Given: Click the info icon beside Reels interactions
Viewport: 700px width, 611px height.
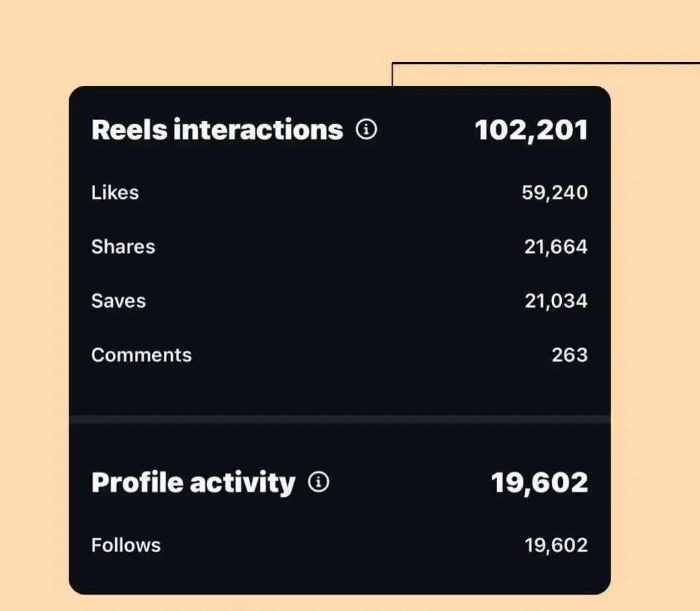Looking at the screenshot, I should point(366,129).
